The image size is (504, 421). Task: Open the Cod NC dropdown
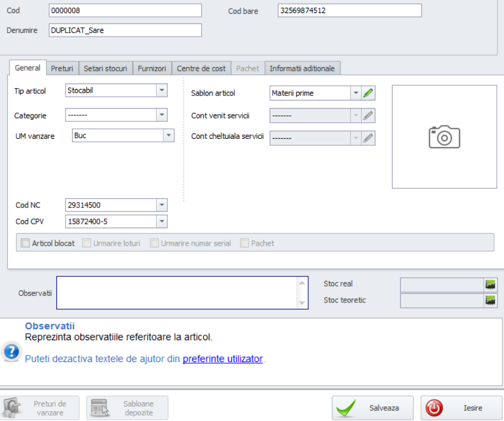(161, 205)
